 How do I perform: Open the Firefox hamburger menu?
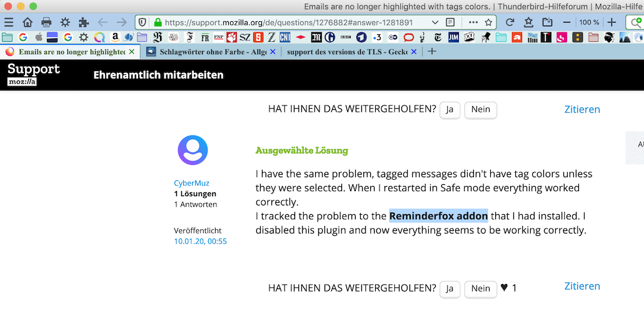click(9, 22)
